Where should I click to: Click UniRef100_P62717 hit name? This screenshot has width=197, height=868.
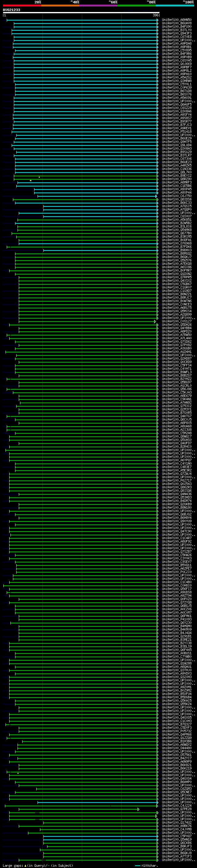tap(177, 481)
